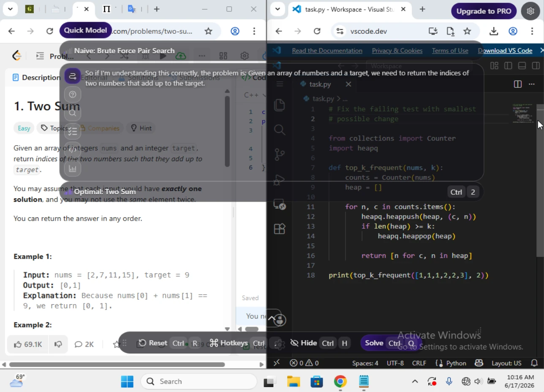
Task: Click the Windows taskbar Search box
Action: click(199, 381)
